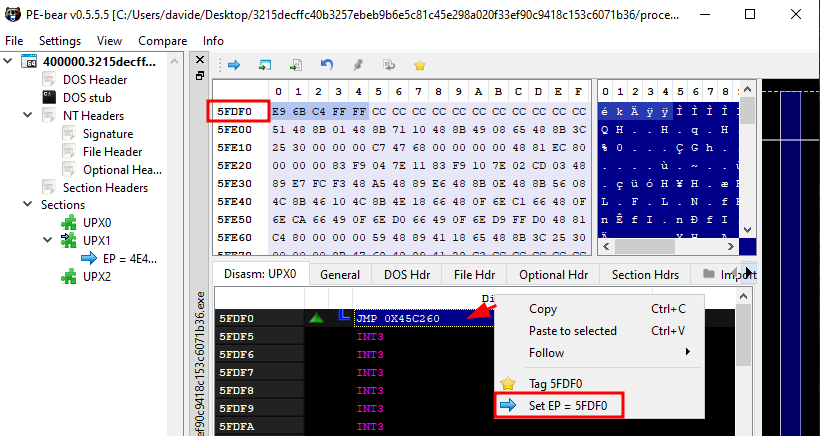Click the gray pin icon in toolbar
This screenshot has width=820, height=436.
358,65
